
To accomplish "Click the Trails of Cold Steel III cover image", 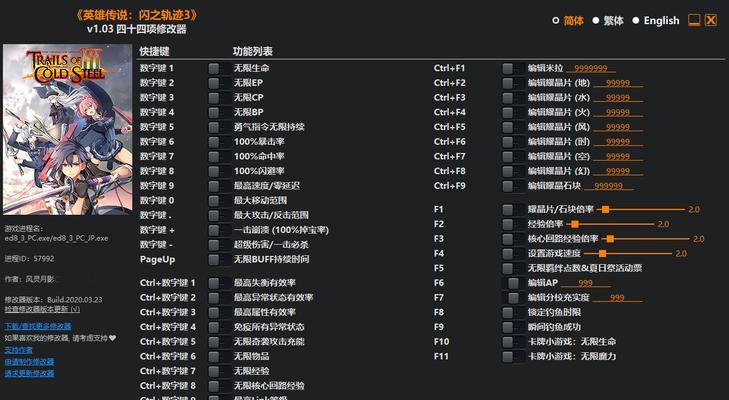I will click(67, 129).
